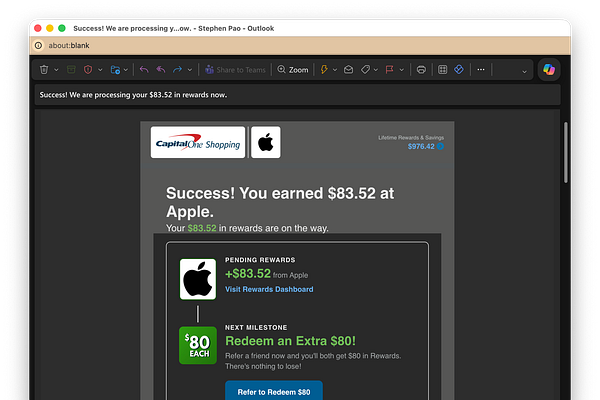Click the +$83.52 pending reward amount
The height and width of the screenshot is (400, 600).
point(248,274)
